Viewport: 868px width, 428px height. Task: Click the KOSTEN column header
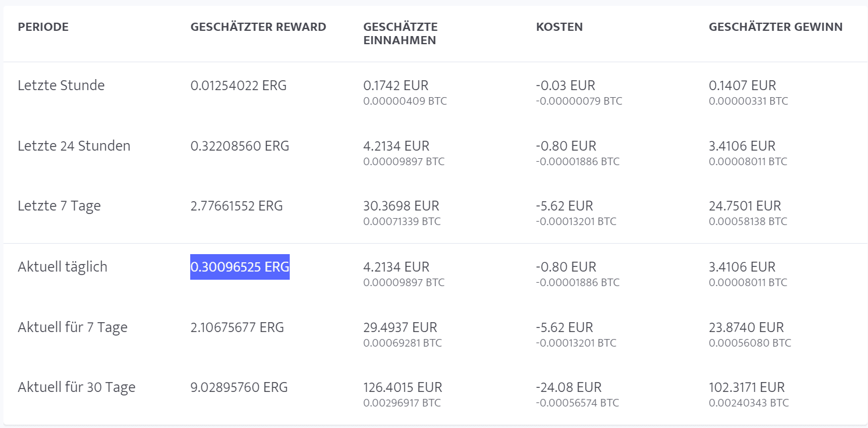click(559, 27)
